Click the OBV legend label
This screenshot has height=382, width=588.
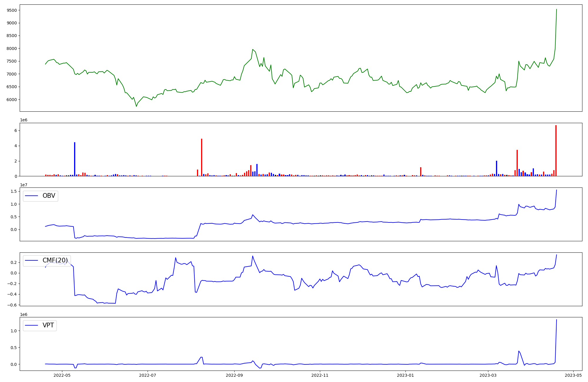(x=49, y=196)
